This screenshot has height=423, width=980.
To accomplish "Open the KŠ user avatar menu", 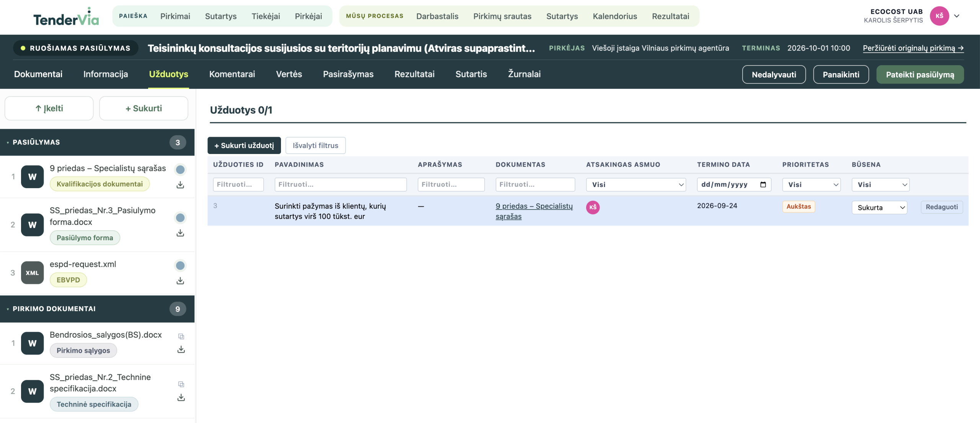I will 939,16.
